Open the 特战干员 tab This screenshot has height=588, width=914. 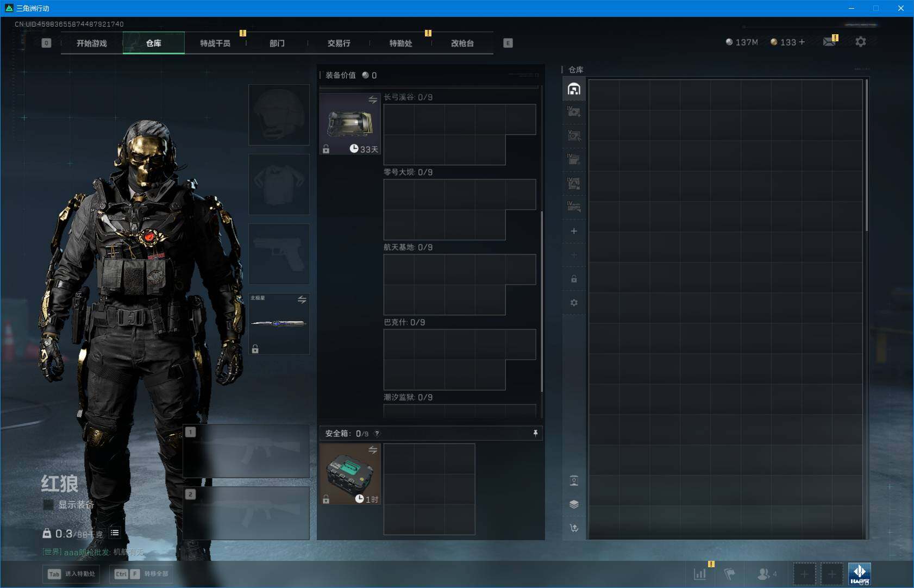pyautogui.click(x=215, y=43)
